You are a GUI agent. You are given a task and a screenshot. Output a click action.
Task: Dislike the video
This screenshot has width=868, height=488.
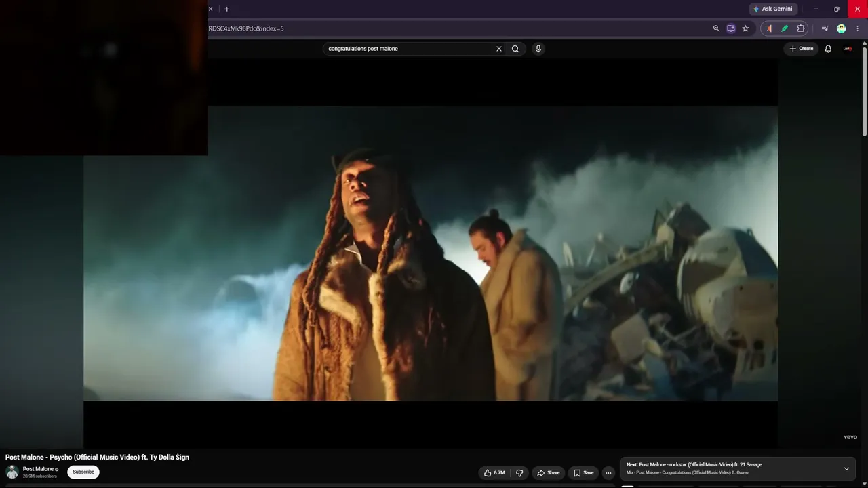click(x=519, y=473)
